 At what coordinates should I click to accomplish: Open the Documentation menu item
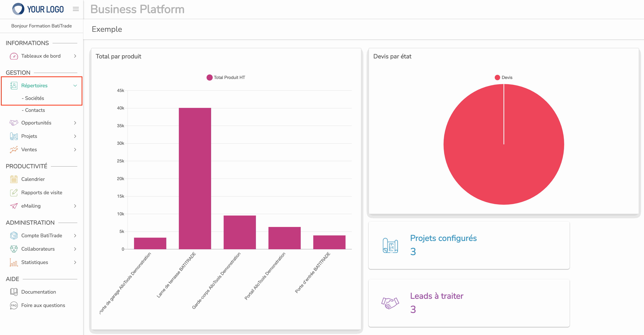point(38,292)
